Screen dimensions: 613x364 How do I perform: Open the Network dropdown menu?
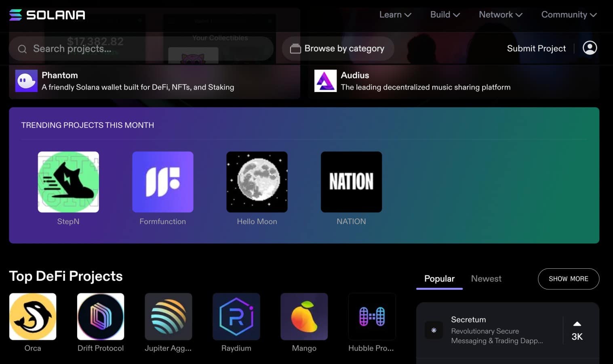click(x=501, y=15)
